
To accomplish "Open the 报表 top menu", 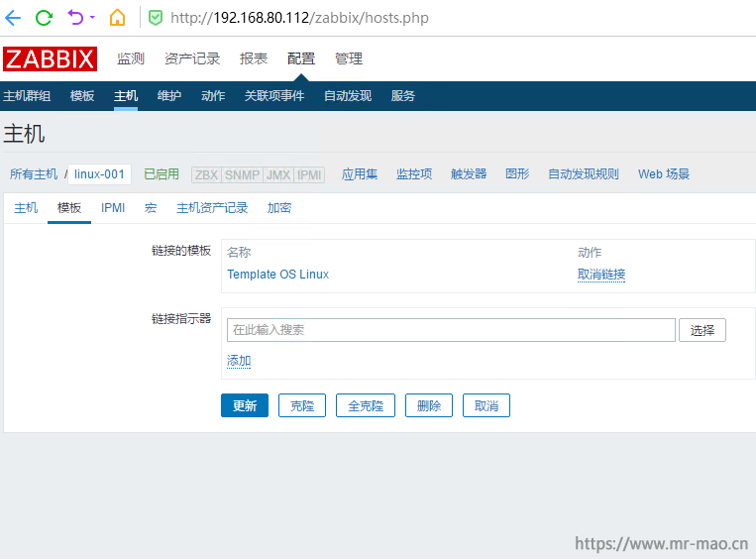I will tap(254, 58).
